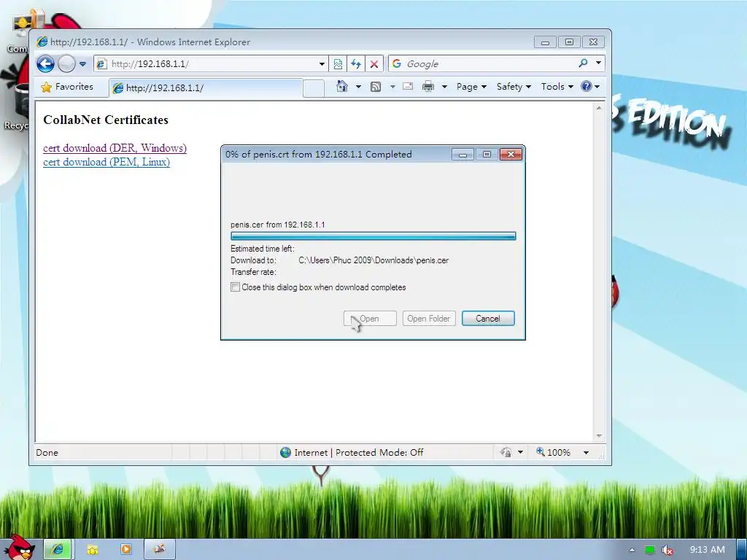This screenshot has height=560, width=747.
Task: Click the CollabNet Certificates heading
Action: click(106, 120)
